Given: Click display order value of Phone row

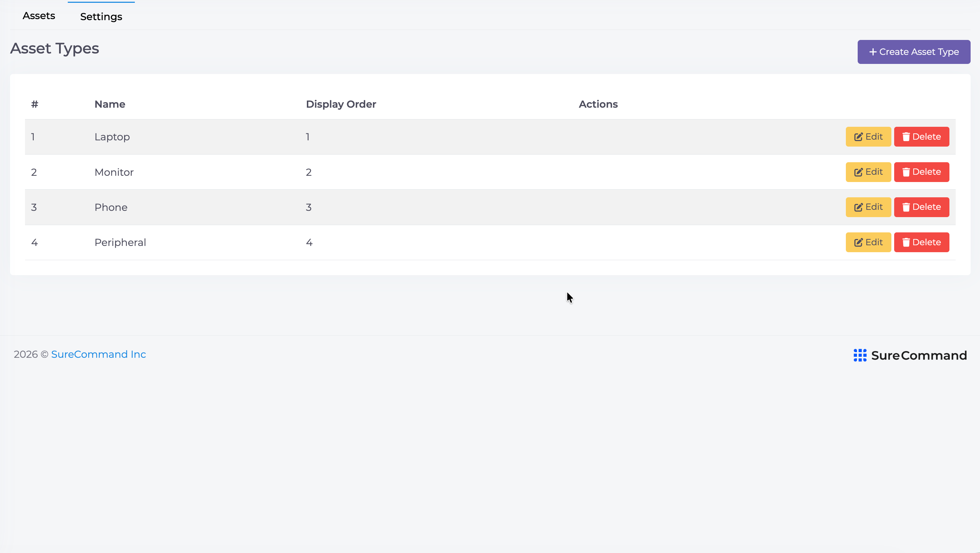Looking at the screenshot, I should 309,207.
